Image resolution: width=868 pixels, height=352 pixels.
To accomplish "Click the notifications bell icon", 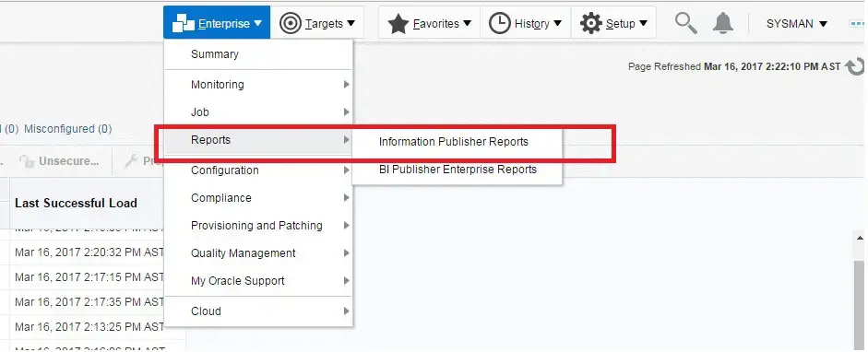I will (x=722, y=23).
